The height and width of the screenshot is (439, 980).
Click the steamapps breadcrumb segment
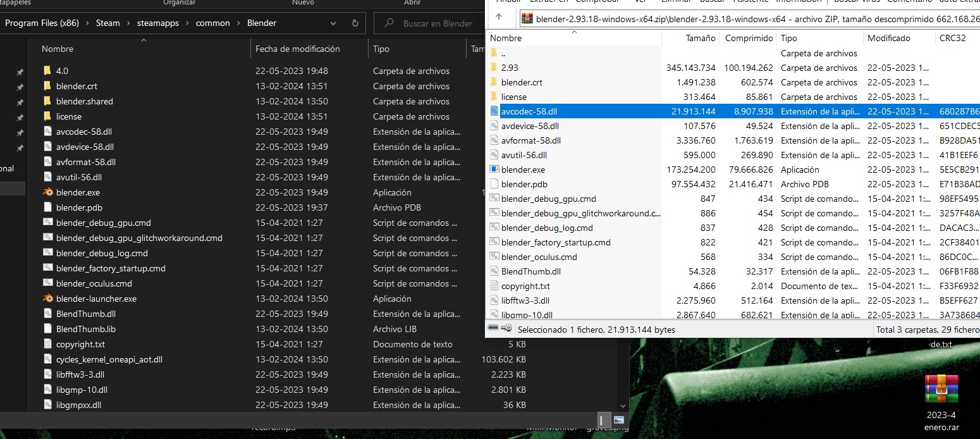[158, 23]
